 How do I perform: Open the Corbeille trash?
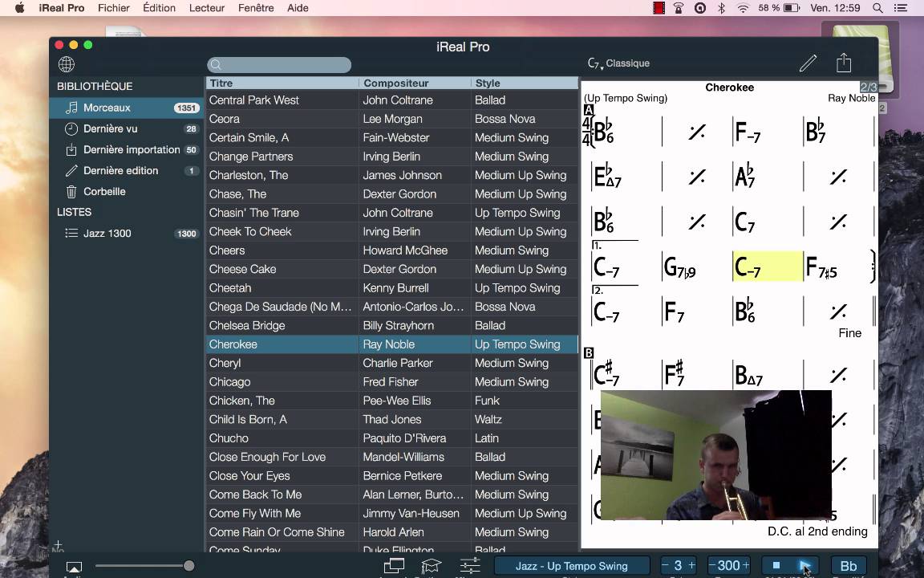tap(127, 192)
